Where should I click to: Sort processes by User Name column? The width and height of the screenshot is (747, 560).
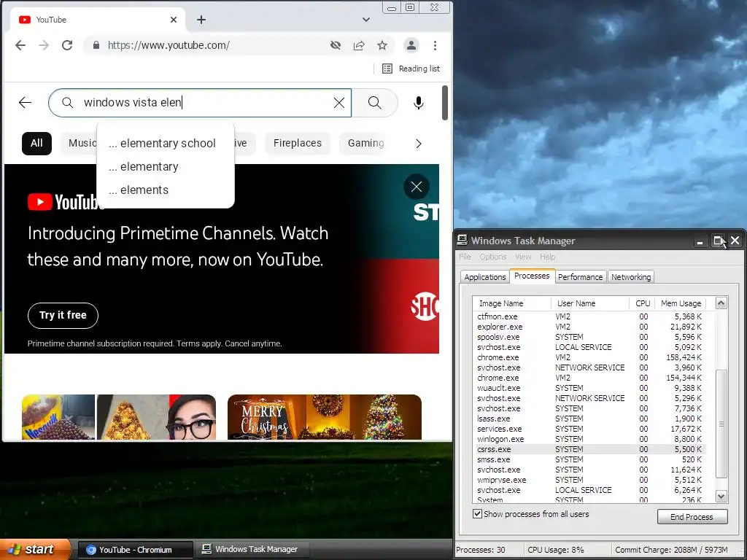589,303
